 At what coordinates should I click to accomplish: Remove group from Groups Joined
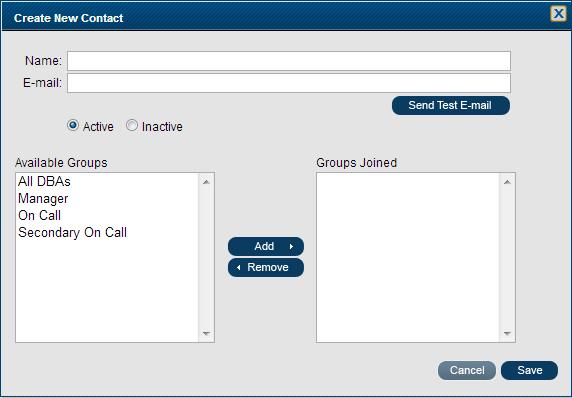[x=266, y=267]
